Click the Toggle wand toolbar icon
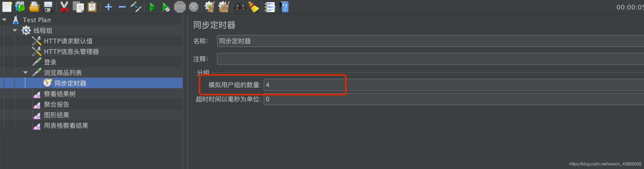644x169 pixels. (136, 7)
